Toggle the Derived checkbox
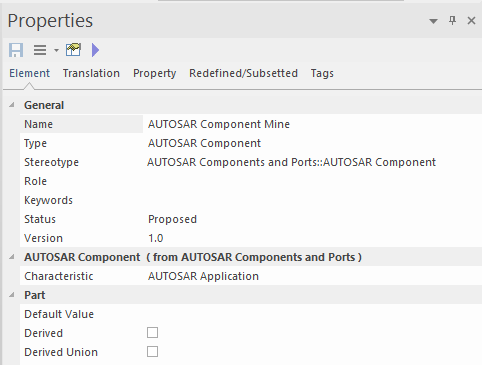The height and width of the screenshot is (365, 482). pyautogui.click(x=152, y=333)
